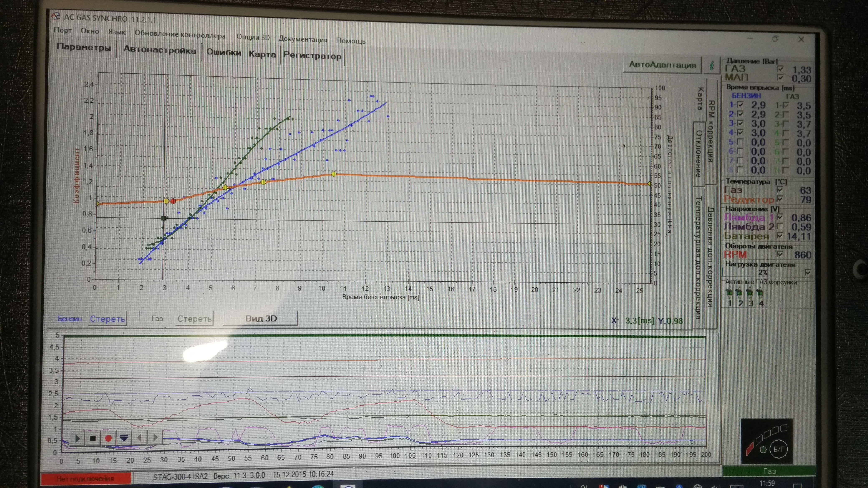Toggle gas injector 1 icon
Viewport: 868px width, 488px height.
[x=729, y=293]
